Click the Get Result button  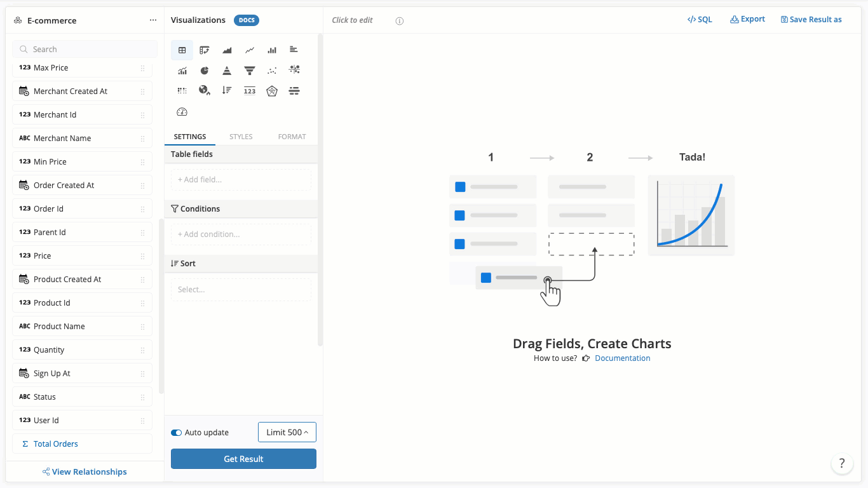243,459
